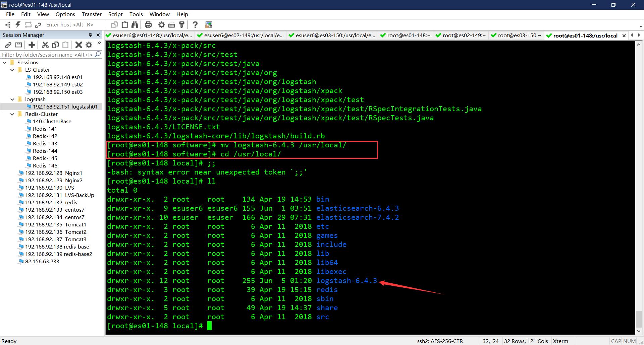Viewport: 644px width, 345px height.
Task: Click terminal scrollbar up arrow
Action: point(639,44)
